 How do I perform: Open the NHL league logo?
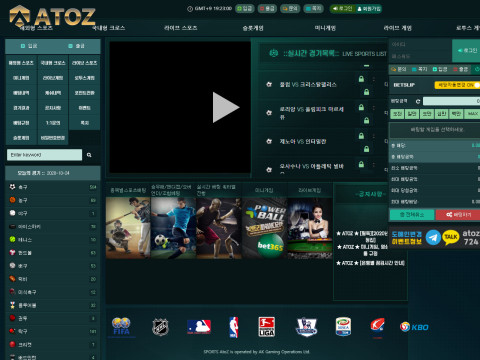(x=160, y=327)
